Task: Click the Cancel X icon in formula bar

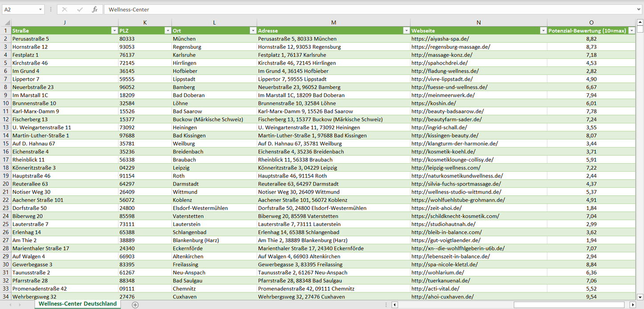Action: point(65,9)
